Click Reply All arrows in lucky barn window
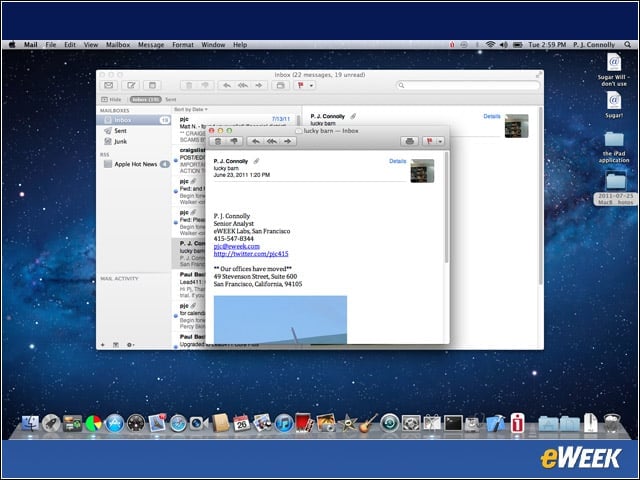This screenshot has height=480, width=640. pos(271,141)
